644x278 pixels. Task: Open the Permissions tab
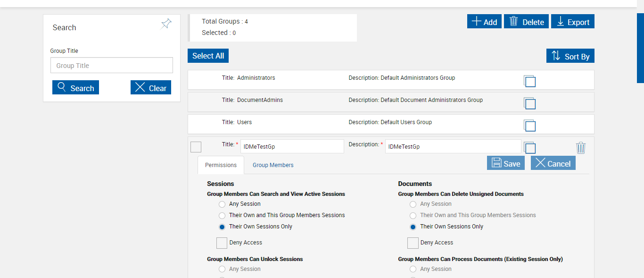pos(221,165)
